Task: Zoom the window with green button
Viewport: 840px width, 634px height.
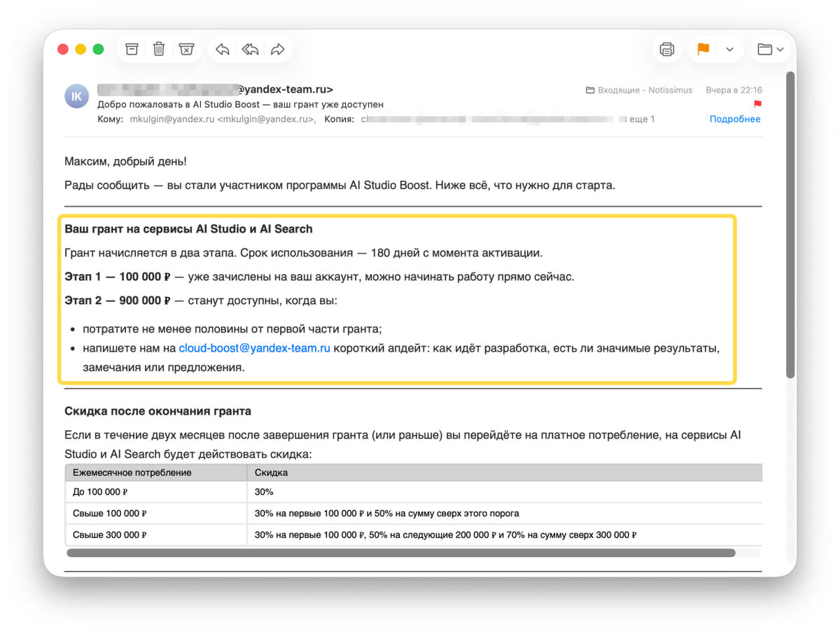Action: coord(98,49)
